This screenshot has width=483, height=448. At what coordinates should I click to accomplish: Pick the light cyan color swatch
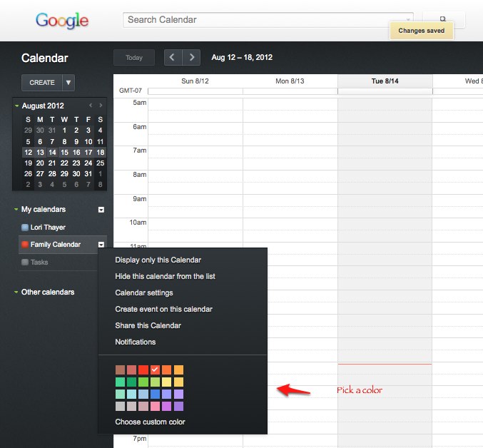tap(132, 394)
